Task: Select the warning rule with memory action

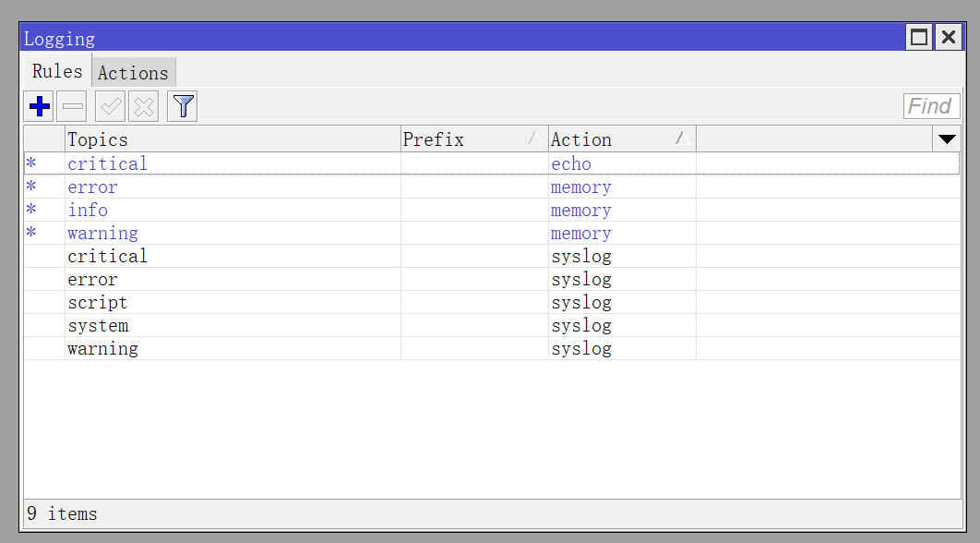Action: [492, 234]
